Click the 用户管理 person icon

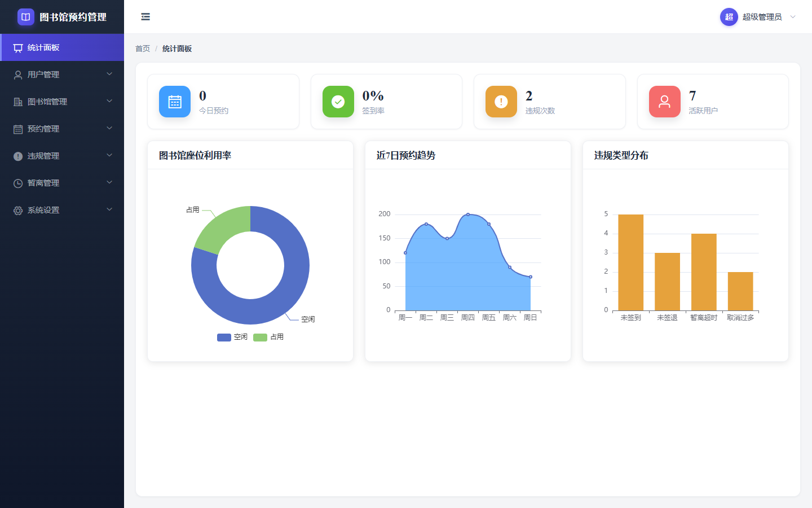tap(18, 75)
